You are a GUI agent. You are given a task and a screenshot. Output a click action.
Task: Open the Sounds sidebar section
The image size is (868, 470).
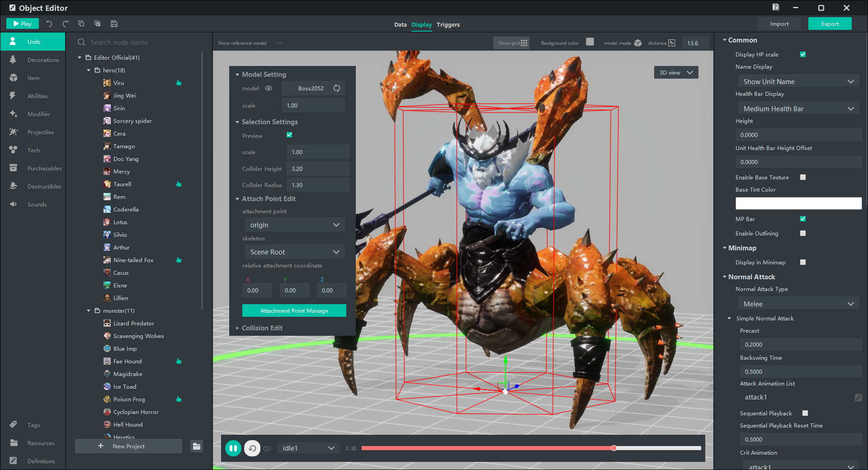click(x=33, y=204)
